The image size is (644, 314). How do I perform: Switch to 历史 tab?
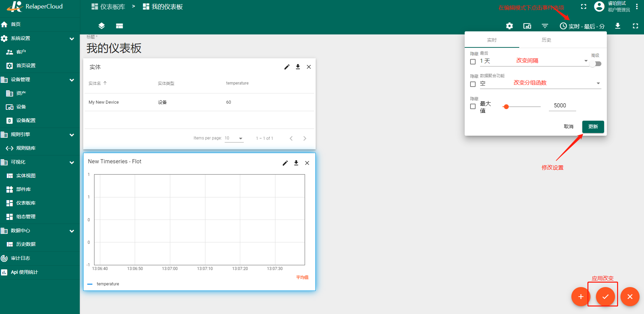[x=546, y=40]
